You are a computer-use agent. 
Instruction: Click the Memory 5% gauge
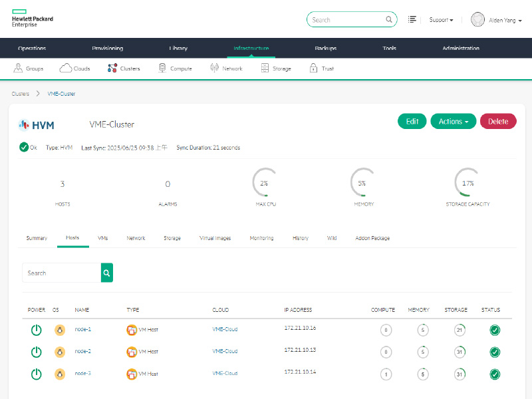(363, 182)
